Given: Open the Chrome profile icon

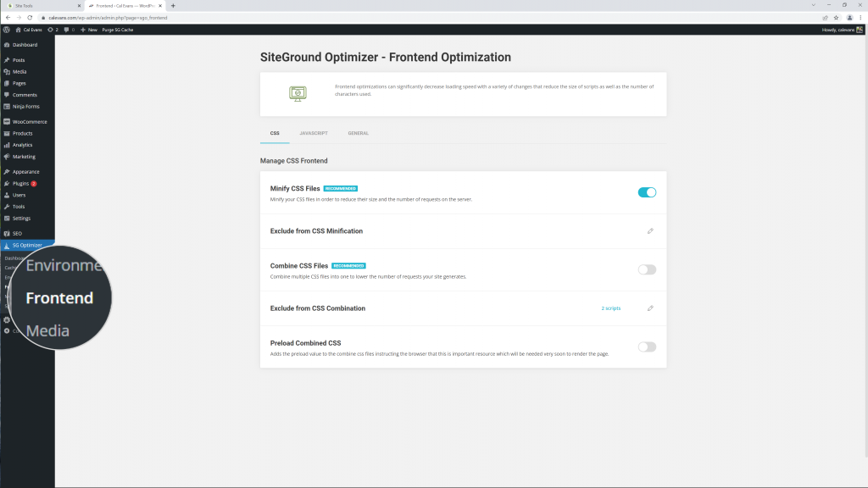Looking at the screenshot, I should point(849,18).
